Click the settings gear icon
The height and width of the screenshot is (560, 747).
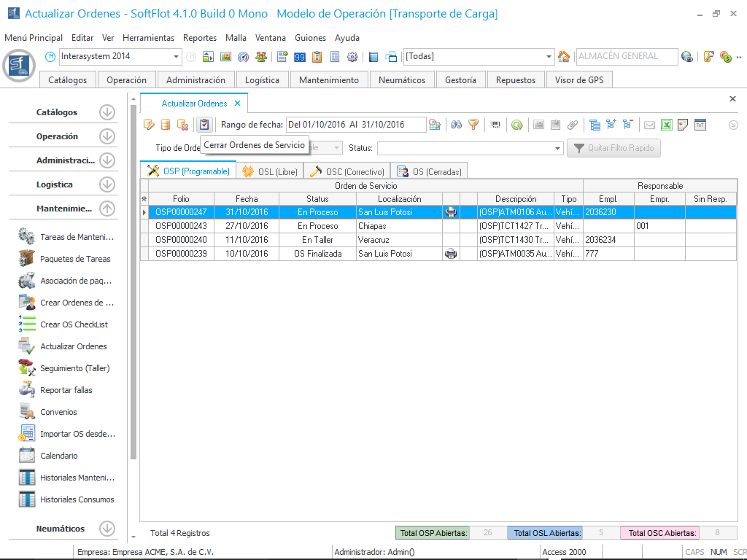352,57
